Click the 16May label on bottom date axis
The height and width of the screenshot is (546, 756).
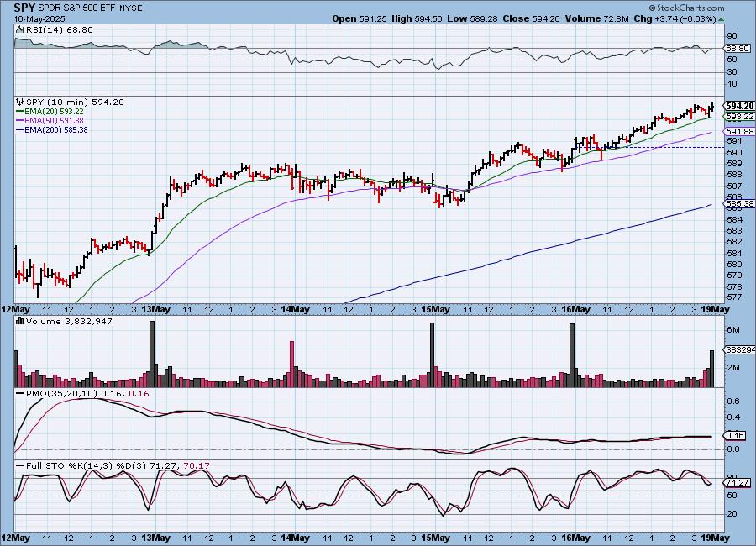tap(575, 538)
